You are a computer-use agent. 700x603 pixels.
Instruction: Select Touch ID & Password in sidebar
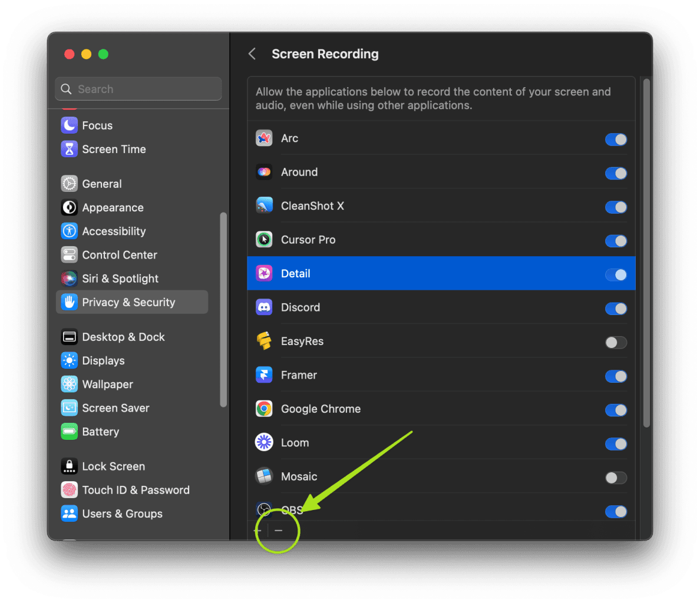tap(132, 490)
